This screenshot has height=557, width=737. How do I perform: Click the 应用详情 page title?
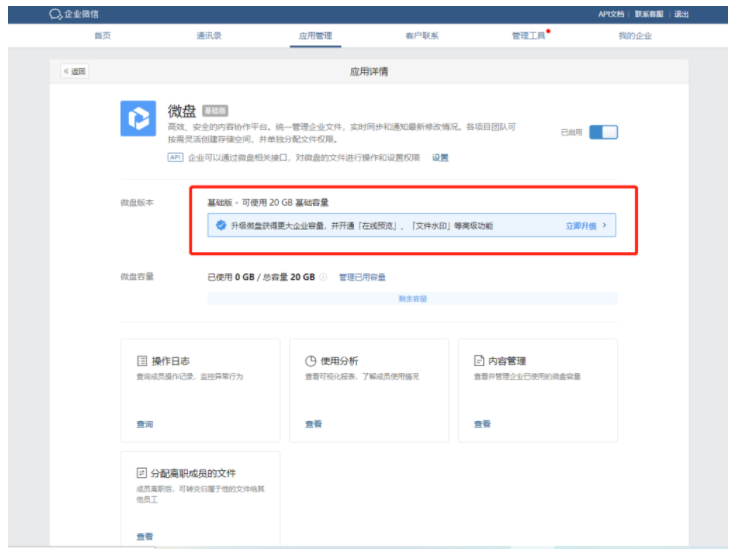pos(369,71)
